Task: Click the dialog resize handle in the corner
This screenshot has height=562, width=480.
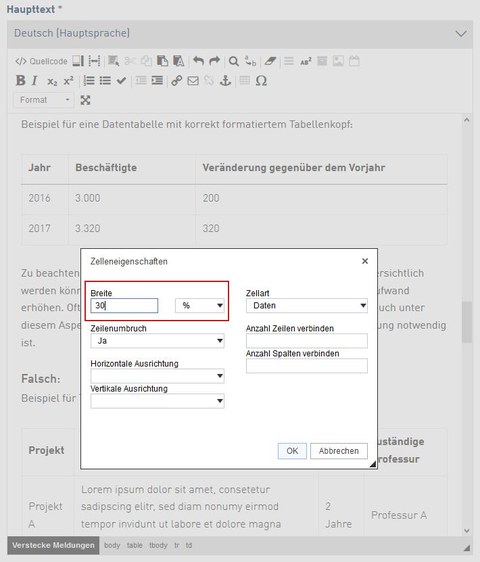Action: pyautogui.click(x=373, y=464)
